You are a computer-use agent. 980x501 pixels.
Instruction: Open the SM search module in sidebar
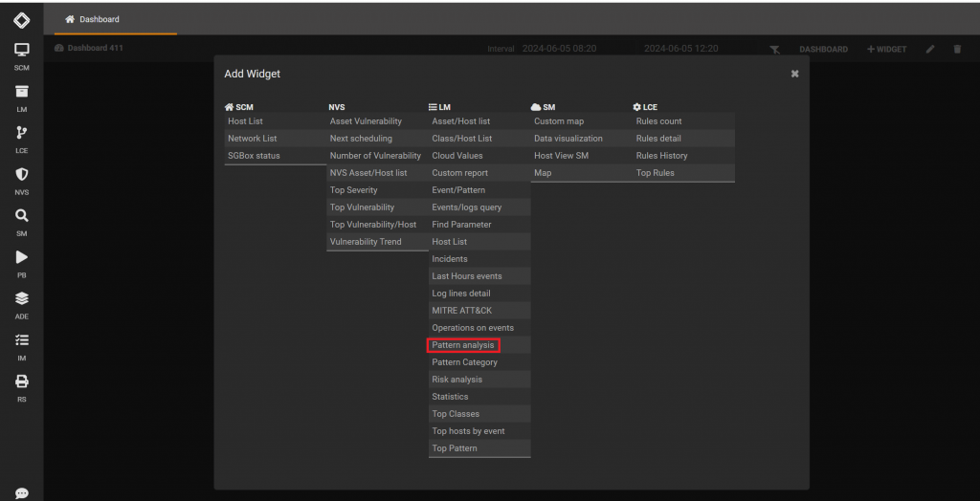[x=21, y=223]
